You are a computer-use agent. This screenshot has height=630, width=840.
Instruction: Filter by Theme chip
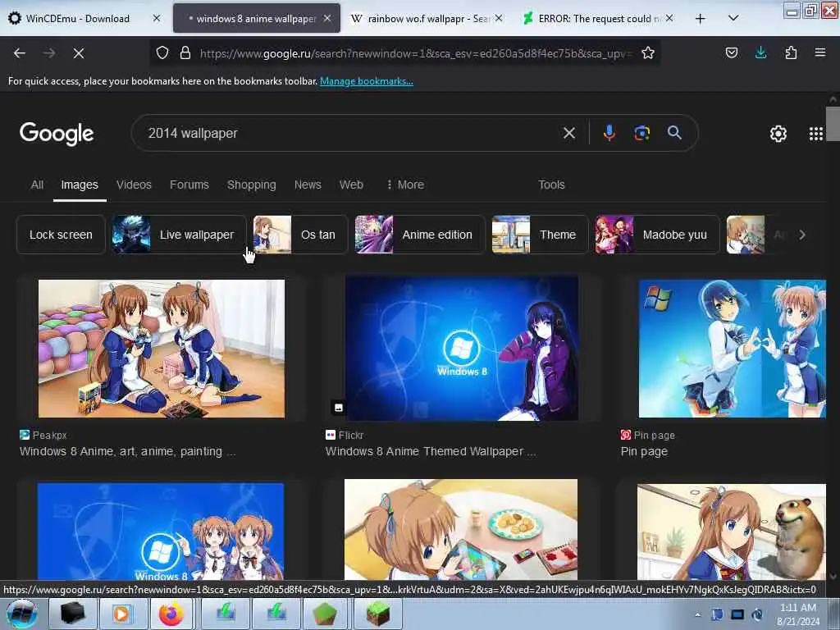540,235
